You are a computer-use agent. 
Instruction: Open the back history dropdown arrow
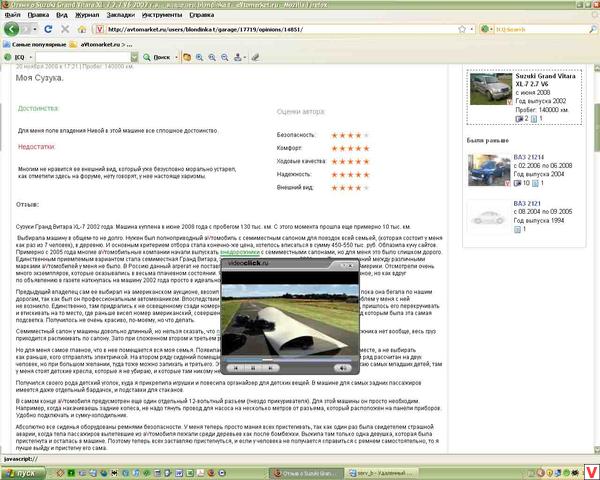(x=35, y=29)
